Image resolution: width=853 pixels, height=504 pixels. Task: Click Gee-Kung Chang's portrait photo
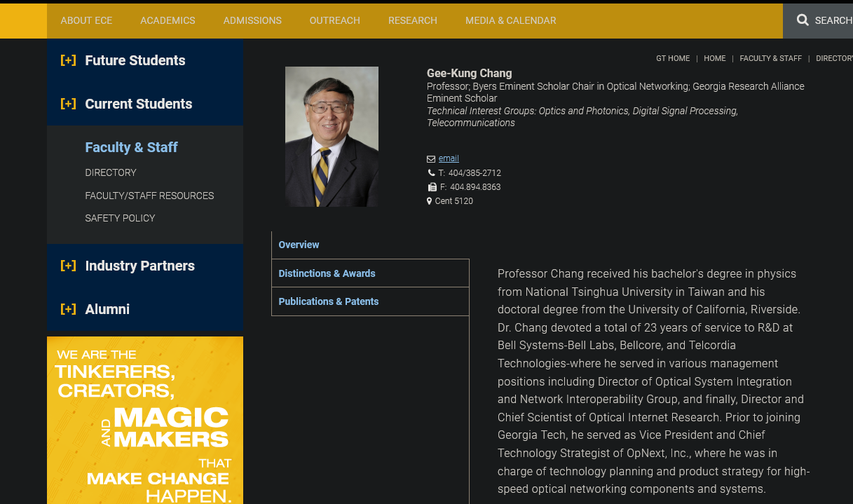coord(332,137)
